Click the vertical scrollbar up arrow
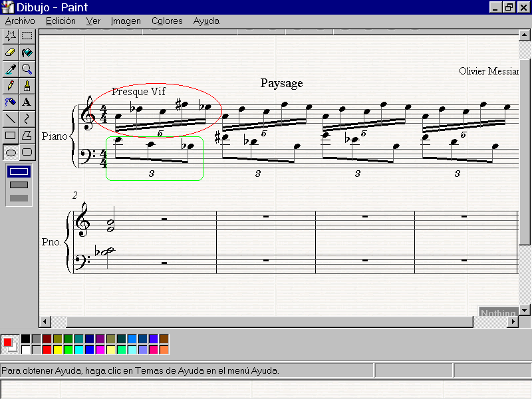 (525, 35)
